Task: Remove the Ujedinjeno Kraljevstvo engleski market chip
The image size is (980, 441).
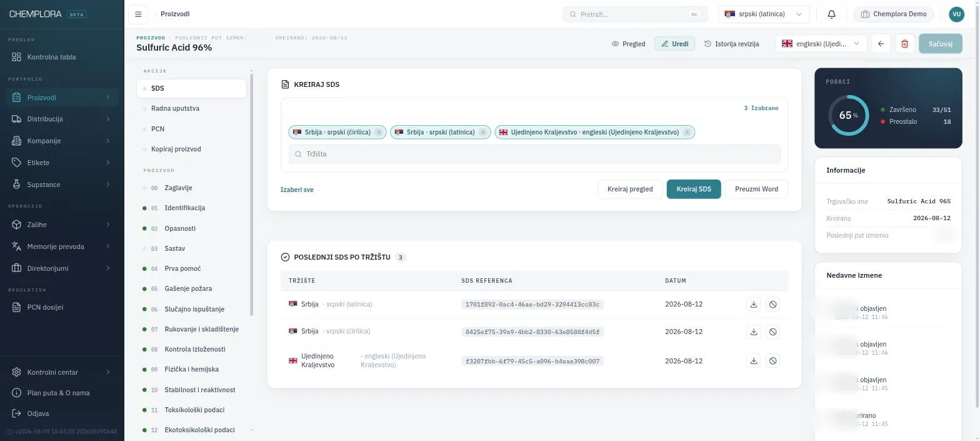Action: coord(687,133)
